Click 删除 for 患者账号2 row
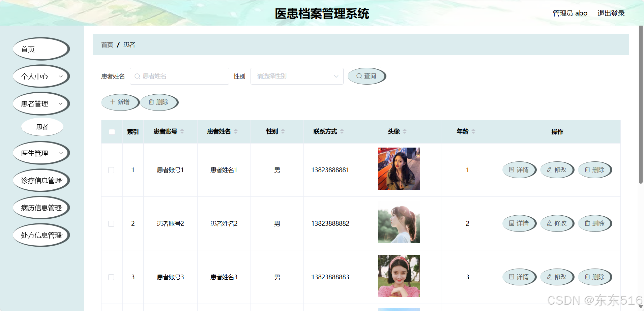The width and height of the screenshot is (644, 311). point(595,223)
